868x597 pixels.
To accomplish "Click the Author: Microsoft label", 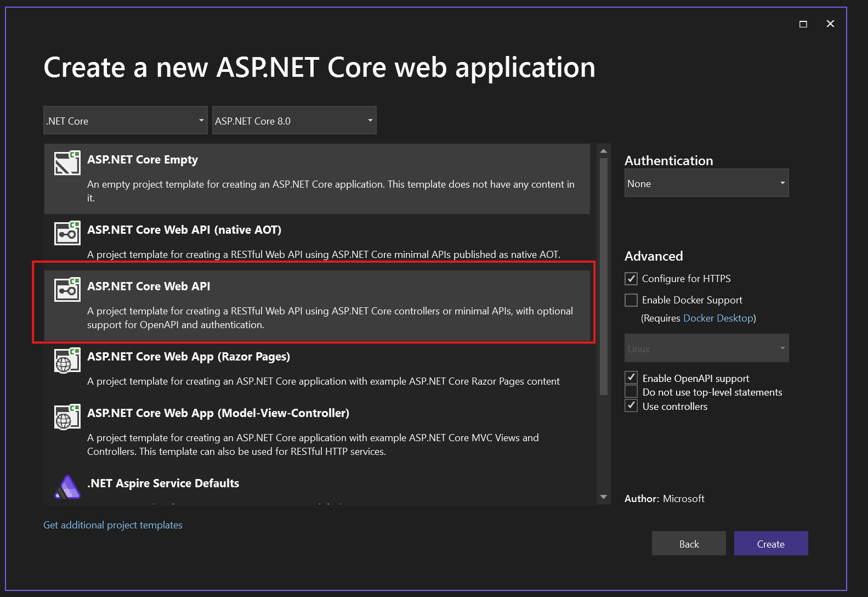I will pos(664,499).
